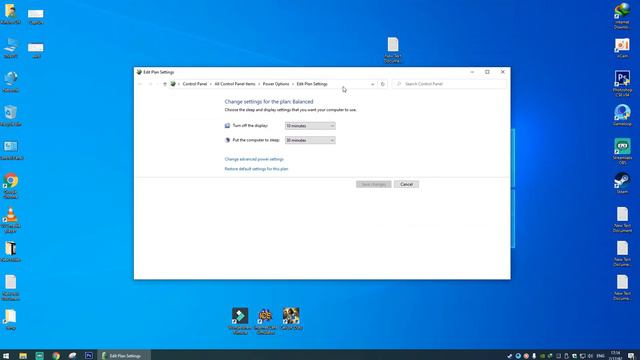Image resolution: width=640 pixels, height=360 pixels.
Task: Click Restore default settings for this plan
Action: tap(256, 169)
